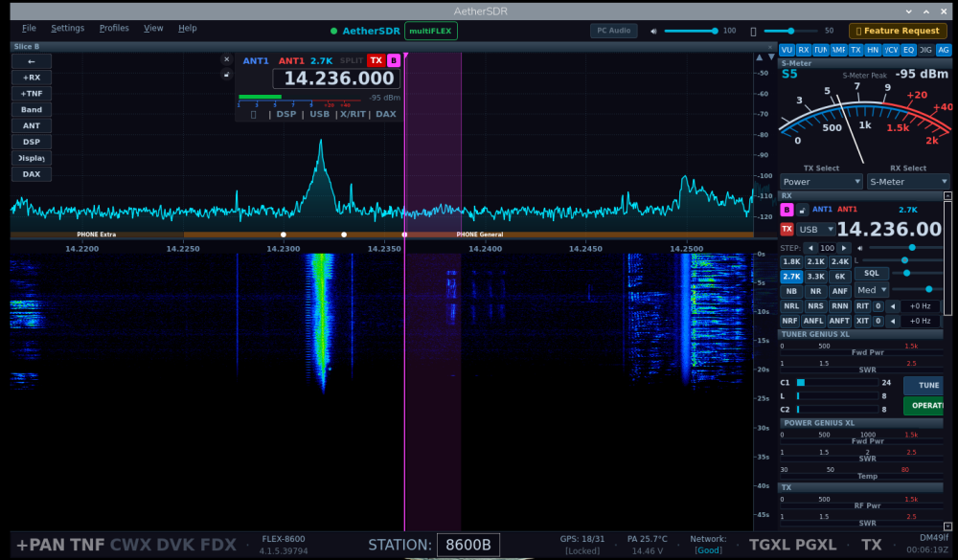This screenshot has height=560, width=958.
Task: Open the Profiles menu
Action: coord(114,29)
